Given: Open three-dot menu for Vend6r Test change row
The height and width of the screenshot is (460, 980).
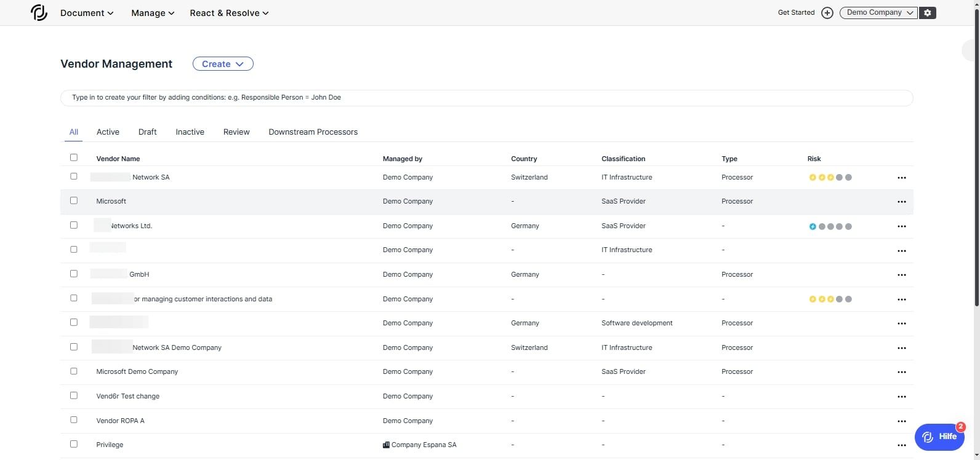Looking at the screenshot, I should tap(902, 397).
